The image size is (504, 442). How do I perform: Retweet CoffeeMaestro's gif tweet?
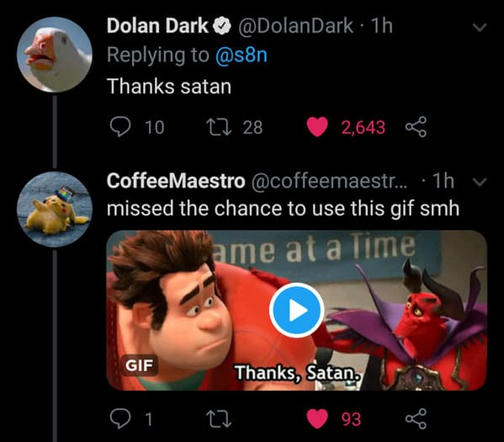[x=219, y=418]
